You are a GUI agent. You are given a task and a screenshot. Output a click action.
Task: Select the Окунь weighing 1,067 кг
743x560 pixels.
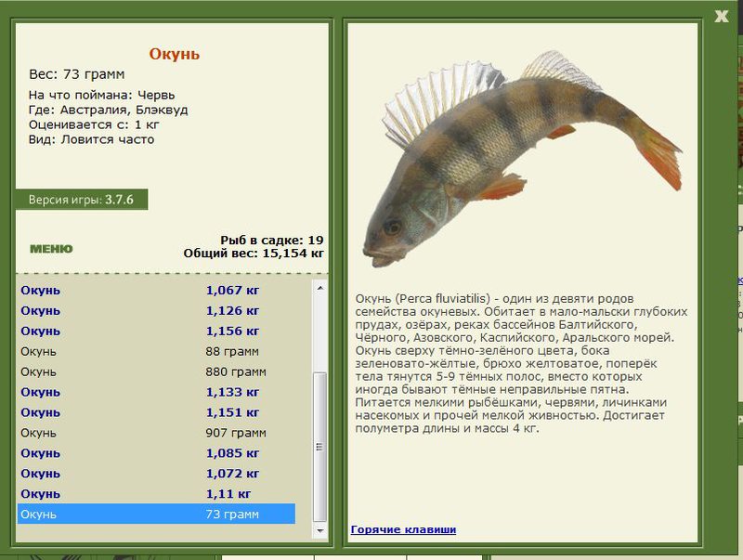pos(156,290)
